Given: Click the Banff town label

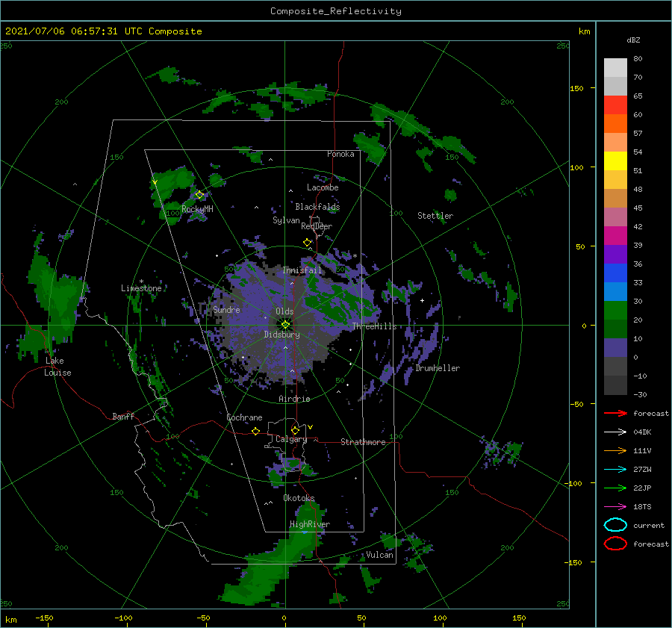Looking at the screenshot, I should (x=123, y=416).
